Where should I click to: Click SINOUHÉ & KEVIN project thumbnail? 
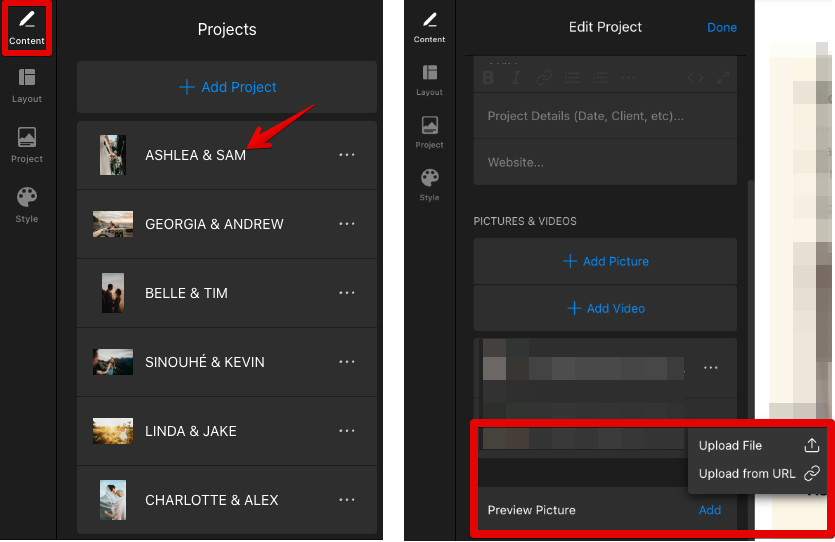(113, 362)
